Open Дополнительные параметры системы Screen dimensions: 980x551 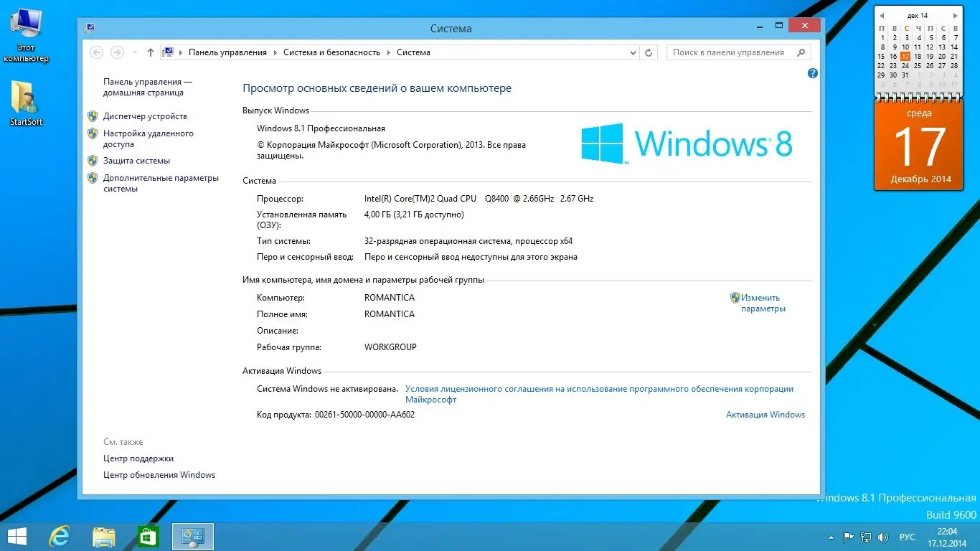pos(161,184)
